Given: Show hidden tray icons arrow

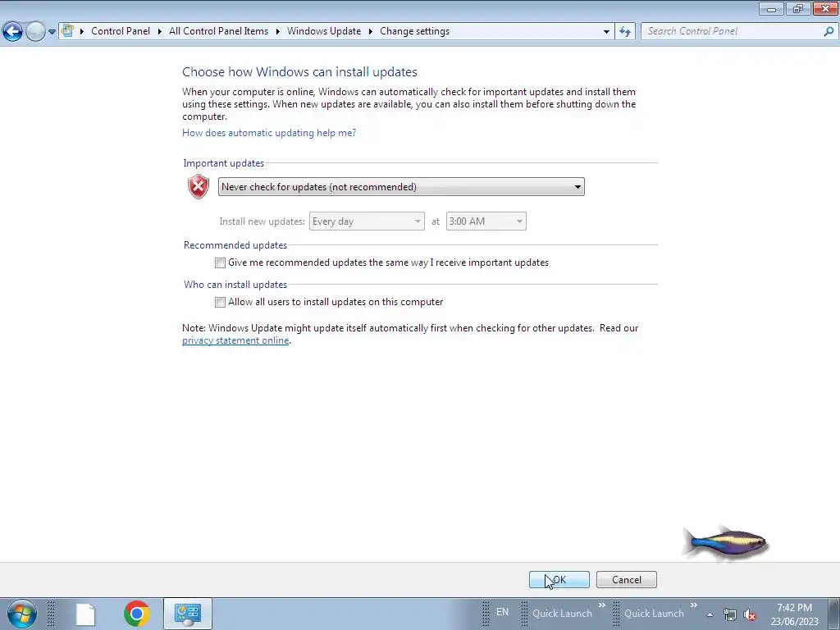Looking at the screenshot, I should [x=710, y=614].
